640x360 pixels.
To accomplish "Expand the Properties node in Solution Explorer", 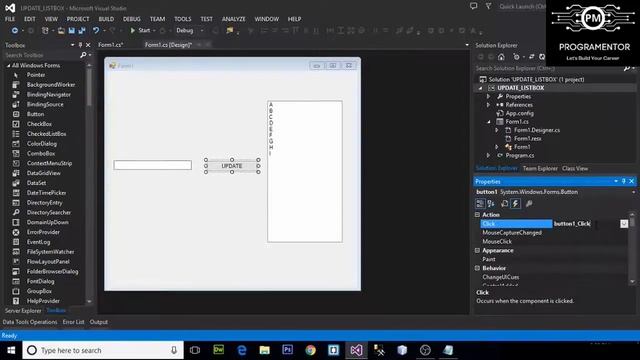I will (x=489, y=96).
